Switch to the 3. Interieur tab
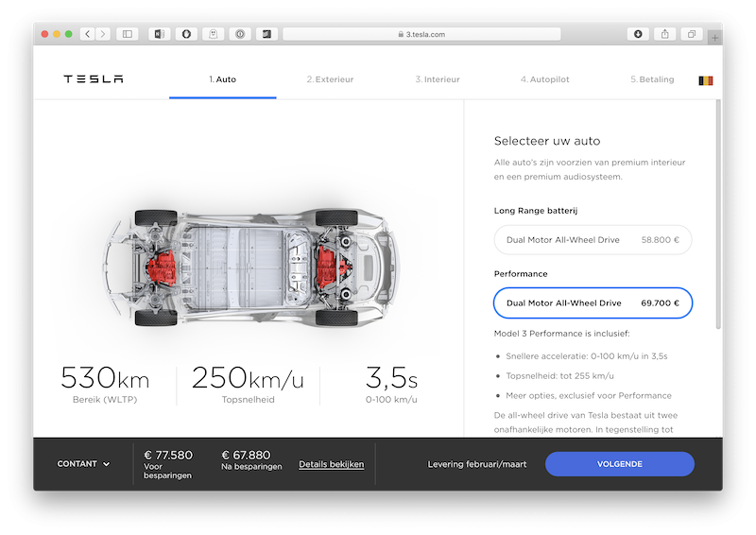This screenshot has width=756, height=535. click(x=438, y=79)
